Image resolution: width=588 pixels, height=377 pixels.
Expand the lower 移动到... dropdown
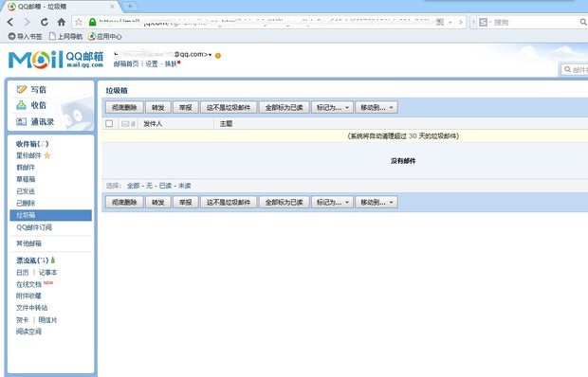tap(377, 202)
